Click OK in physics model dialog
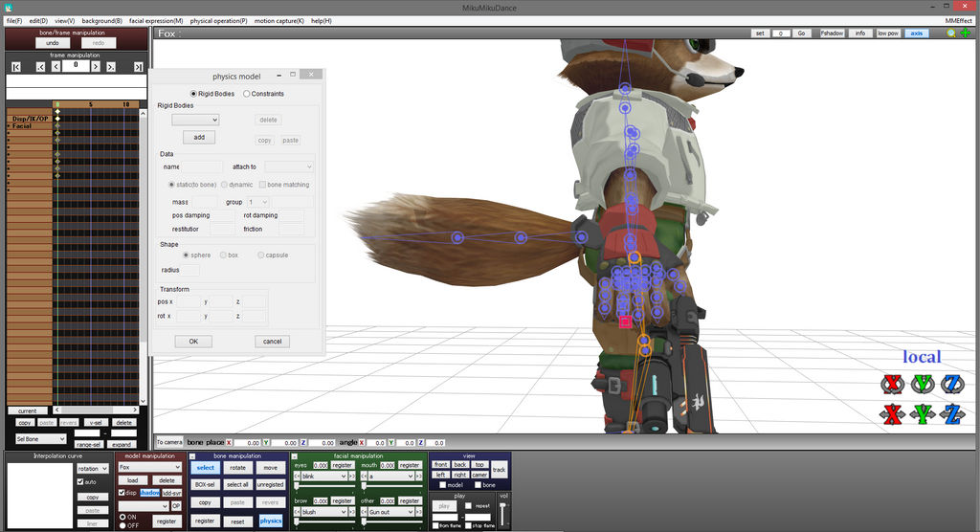This screenshot has width=980, height=532. click(193, 342)
